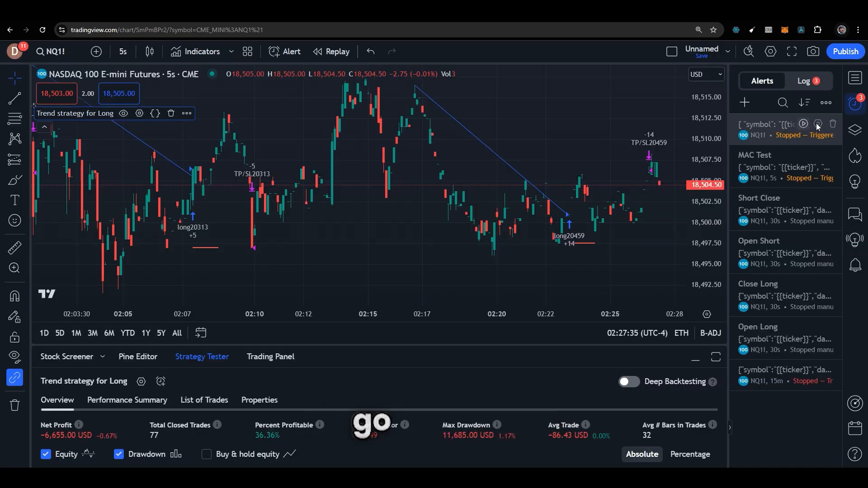Expand favorites indicators dropdown arrow
Viewport: 868px width, 488px height.
(x=231, y=52)
